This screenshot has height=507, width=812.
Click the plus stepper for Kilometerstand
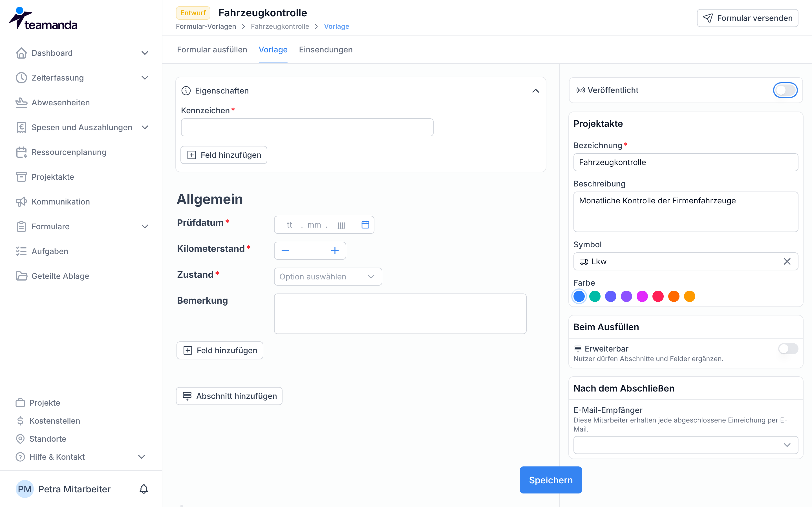(335, 250)
